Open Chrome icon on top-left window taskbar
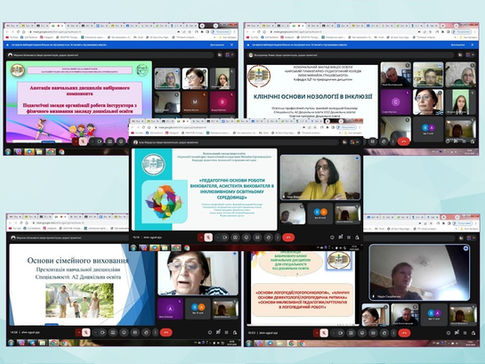485x364 pixels. pyautogui.click(x=61, y=152)
